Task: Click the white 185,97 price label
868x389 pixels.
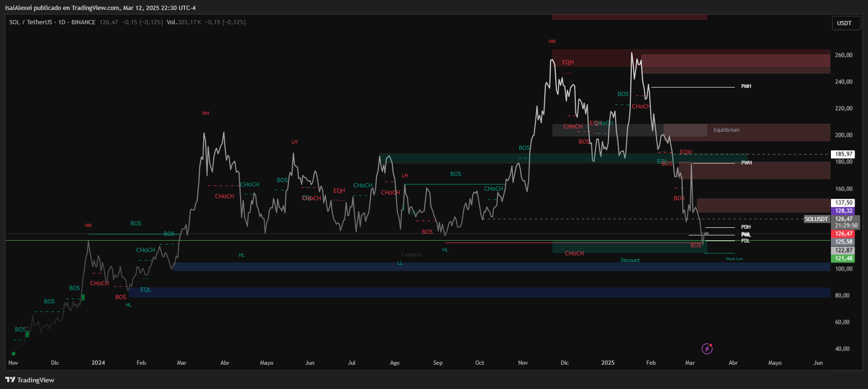Action: (x=843, y=154)
